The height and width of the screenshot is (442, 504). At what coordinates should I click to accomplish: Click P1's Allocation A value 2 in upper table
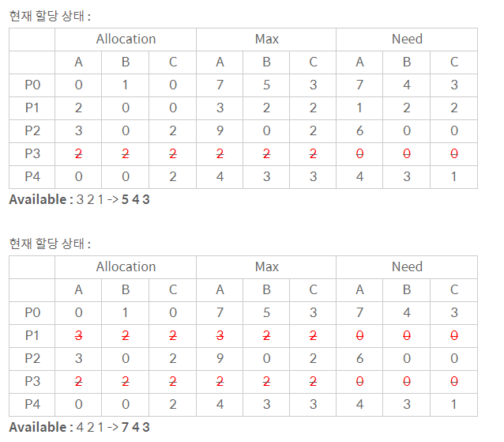coord(78,108)
